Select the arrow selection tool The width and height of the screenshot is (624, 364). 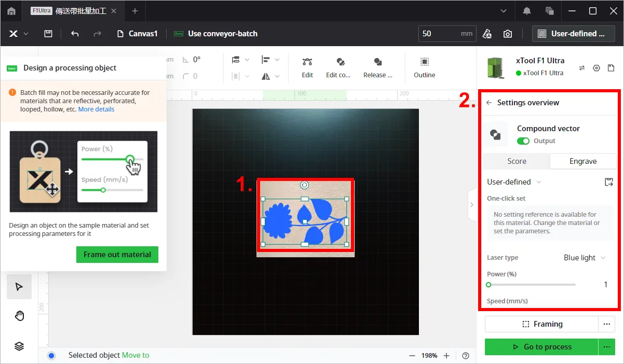pos(19,287)
